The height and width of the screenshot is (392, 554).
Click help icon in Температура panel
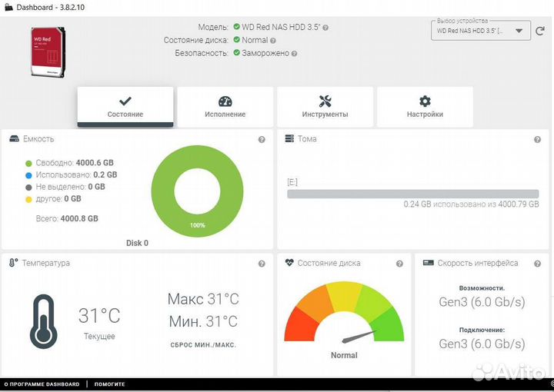pos(262,264)
